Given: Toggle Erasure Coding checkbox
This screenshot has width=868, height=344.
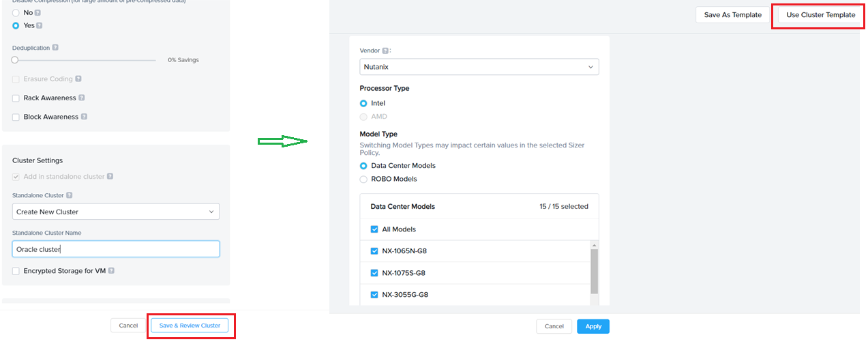Looking at the screenshot, I should point(16,79).
